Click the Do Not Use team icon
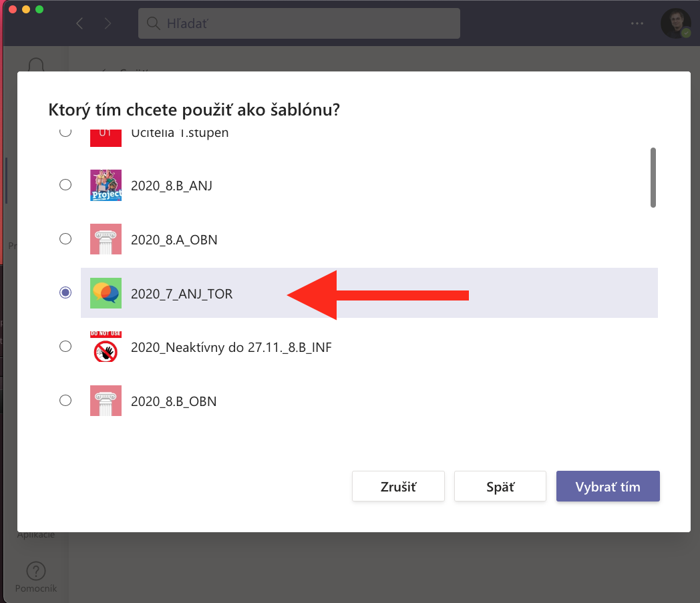The height and width of the screenshot is (603, 700). point(106,347)
